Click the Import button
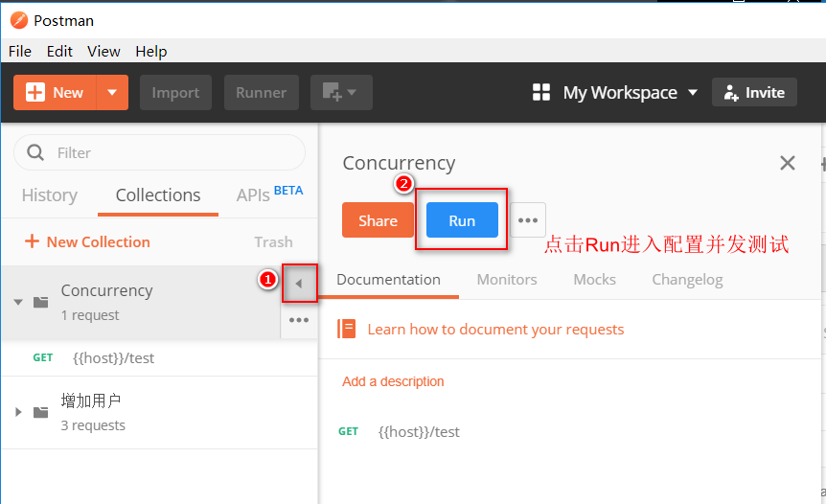The image size is (826, 504). (175, 93)
